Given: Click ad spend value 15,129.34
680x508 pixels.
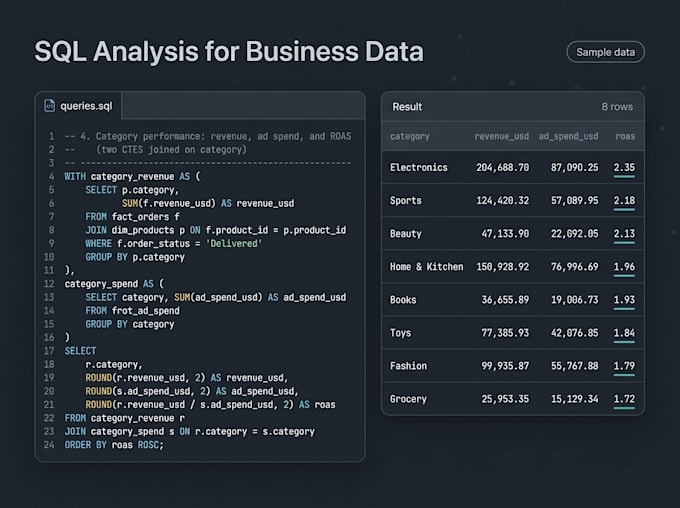Looking at the screenshot, I should [x=574, y=399].
